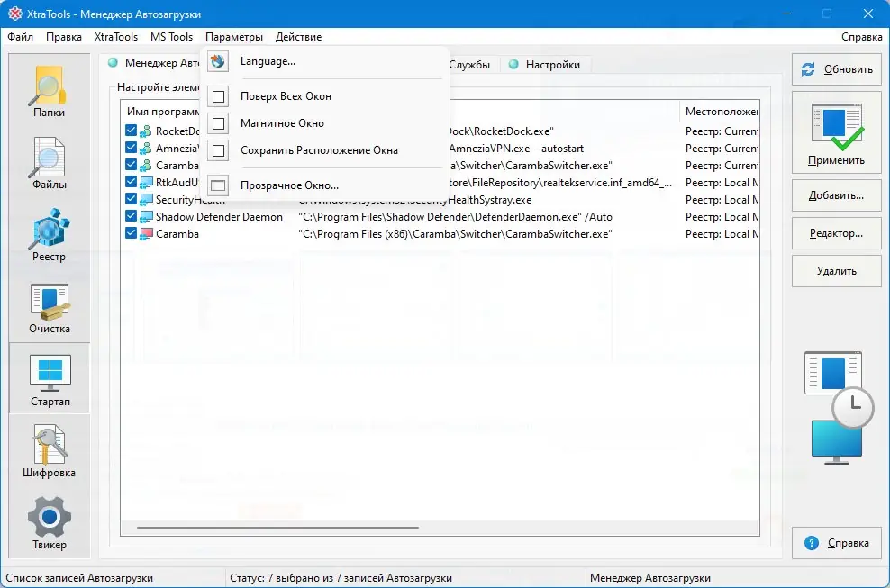Click the DefenderDaemon.exe path text

(x=455, y=217)
